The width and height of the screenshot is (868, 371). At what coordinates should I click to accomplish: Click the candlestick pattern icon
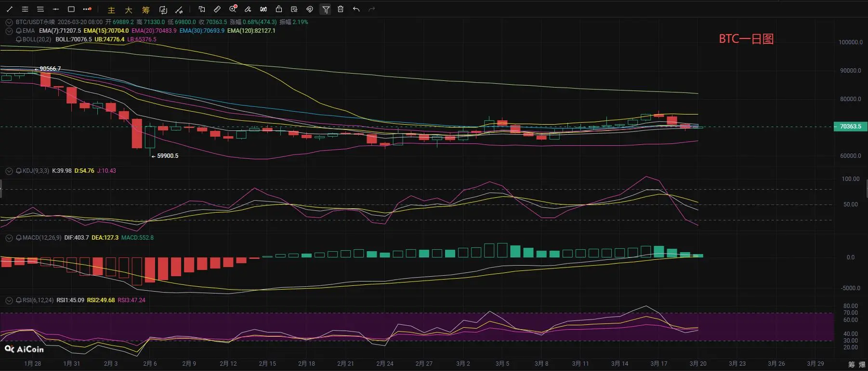[x=263, y=9]
